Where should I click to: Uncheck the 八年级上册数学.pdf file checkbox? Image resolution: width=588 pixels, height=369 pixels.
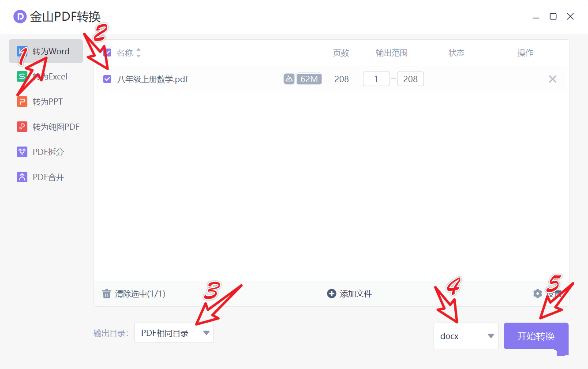(107, 79)
